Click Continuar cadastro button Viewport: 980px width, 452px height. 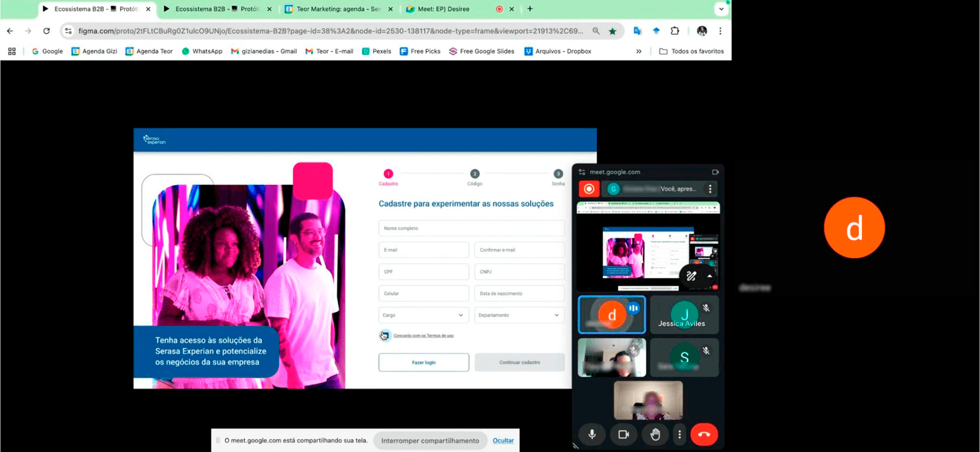coord(519,362)
